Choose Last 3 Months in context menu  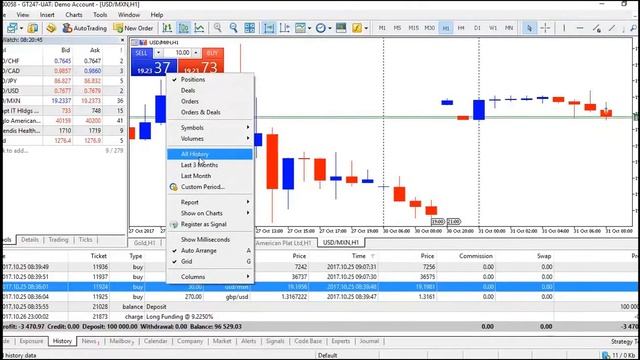pyautogui.click(x=210, y=165)
